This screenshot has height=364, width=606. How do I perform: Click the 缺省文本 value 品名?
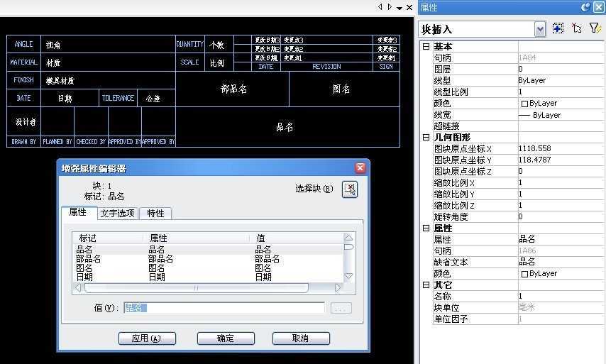561,262
